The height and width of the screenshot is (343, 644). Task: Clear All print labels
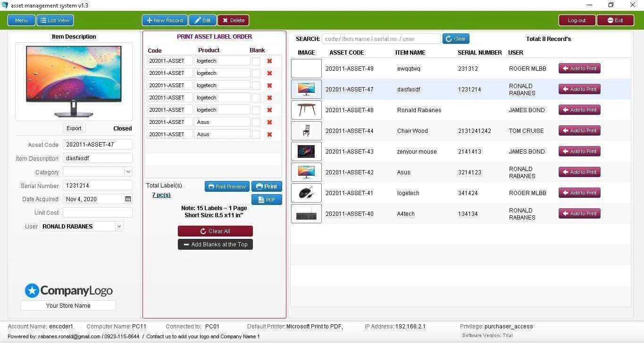pos(215,231)
